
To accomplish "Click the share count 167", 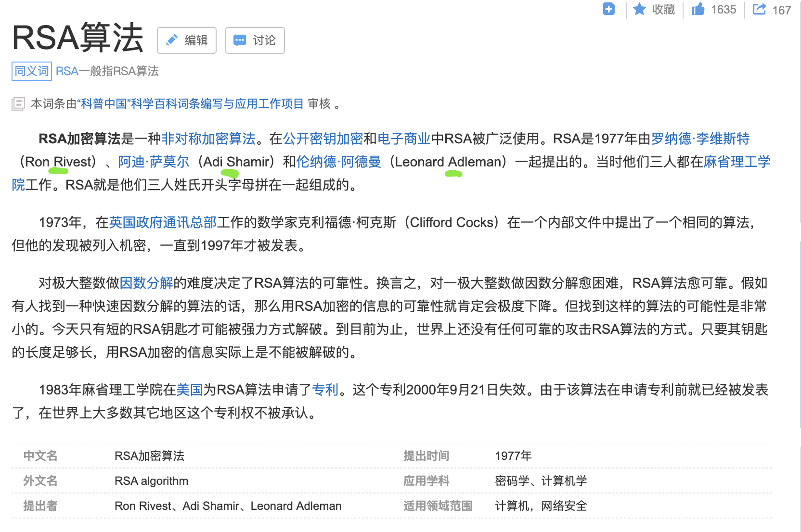I will click(782, 10).
